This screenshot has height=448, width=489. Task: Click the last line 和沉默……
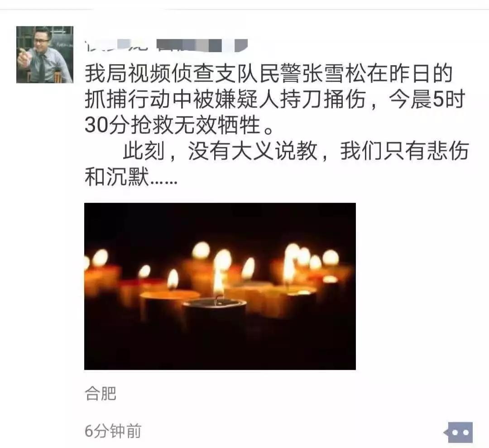(x=131, y=177)
